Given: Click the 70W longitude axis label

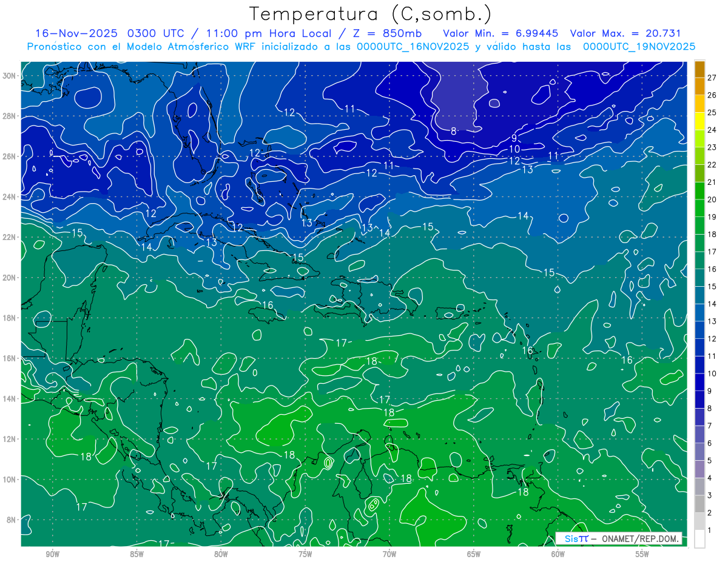Looking at the screenshot, I should [x=389, y=554].
